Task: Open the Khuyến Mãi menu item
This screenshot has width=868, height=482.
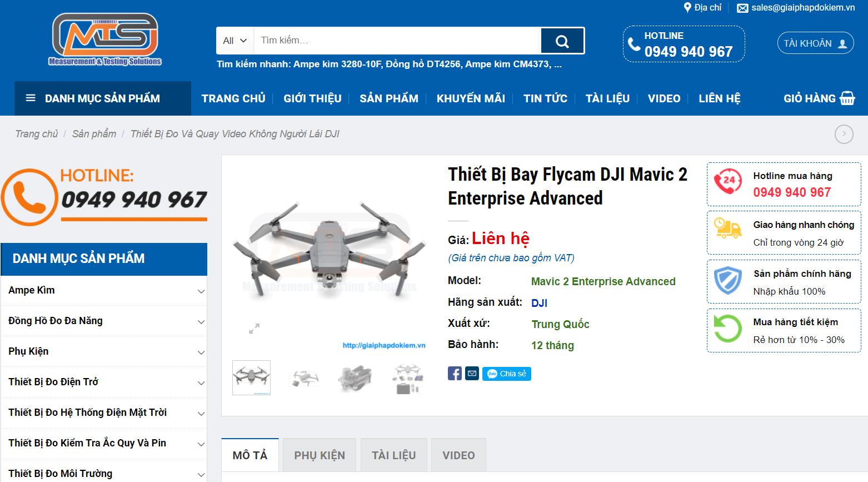Action: point(471,98)
